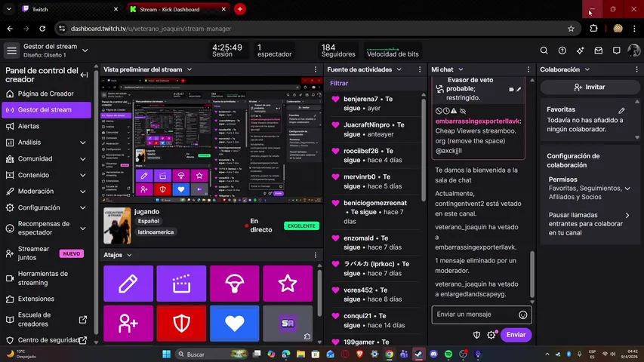Image resolution: width=644 pixels, height=362 pixels.
Task: Open Atajos panel dropdown
Action: pyautogui.click(x=129, y=255)
